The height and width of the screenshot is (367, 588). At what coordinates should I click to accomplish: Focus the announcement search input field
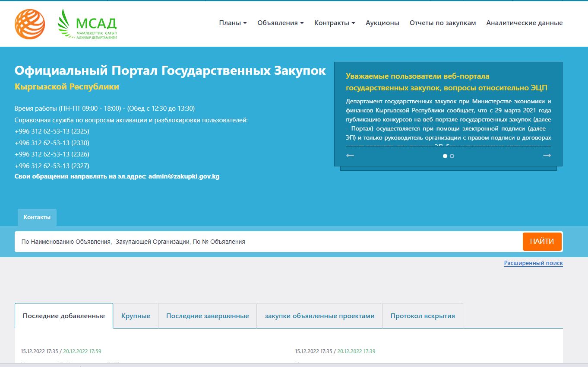point(268,242)
